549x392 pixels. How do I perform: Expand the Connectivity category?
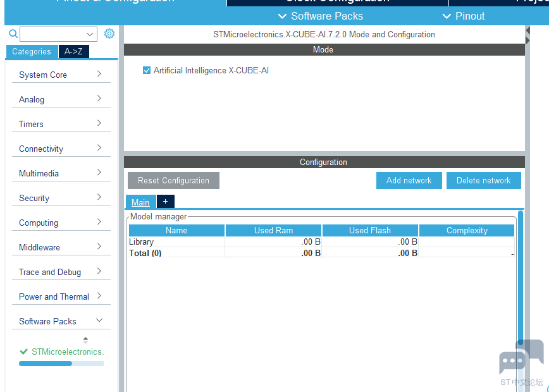pyautogui.click(x=61, y=149)
